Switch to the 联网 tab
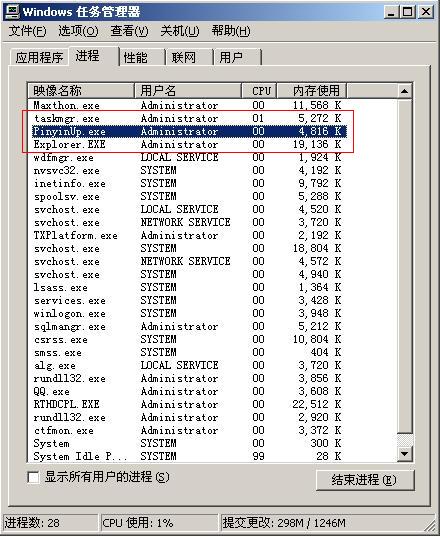 tap(190, 57)
